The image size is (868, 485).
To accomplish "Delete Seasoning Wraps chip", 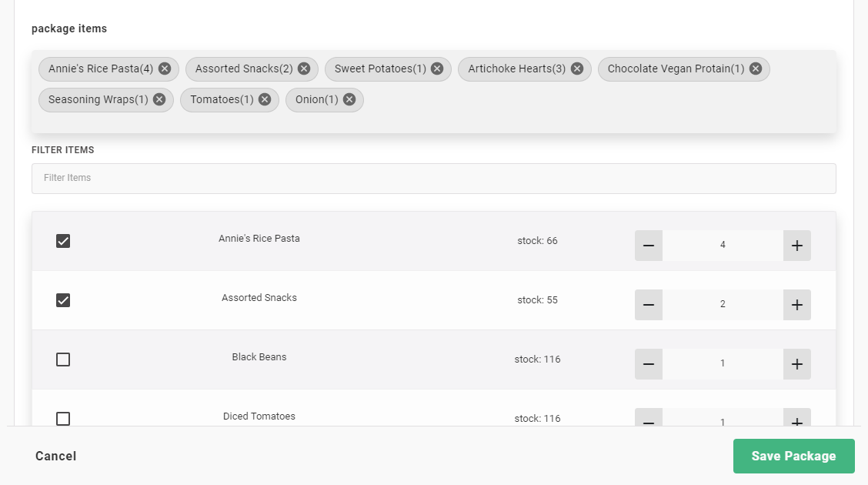I will [x=159, y=99].
